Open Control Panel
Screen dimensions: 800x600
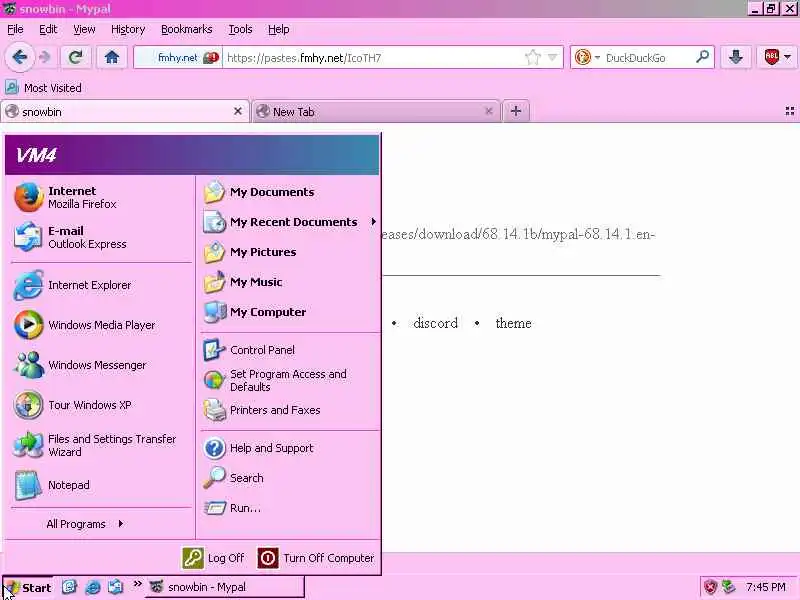tap(290, 350)
